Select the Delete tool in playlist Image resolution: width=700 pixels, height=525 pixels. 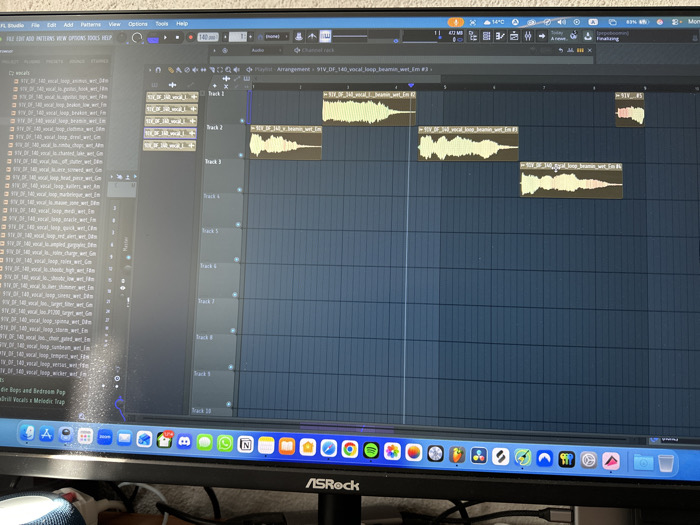(x=187, y=70)
